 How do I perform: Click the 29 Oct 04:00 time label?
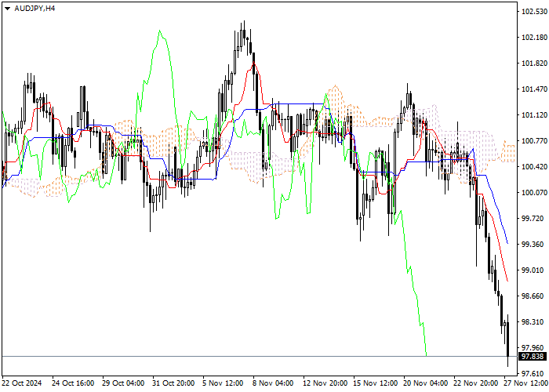click(x=123, y=383)
